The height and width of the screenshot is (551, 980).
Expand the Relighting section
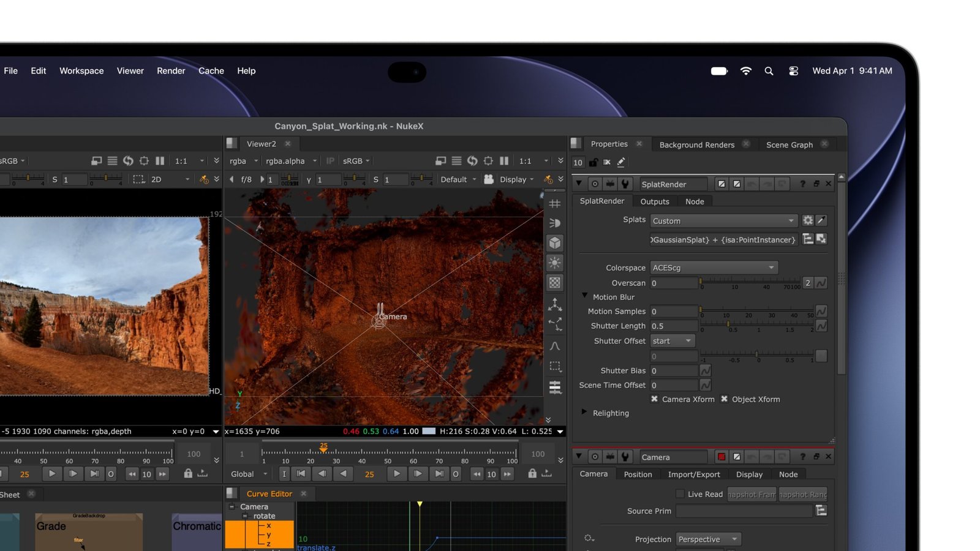584,412
